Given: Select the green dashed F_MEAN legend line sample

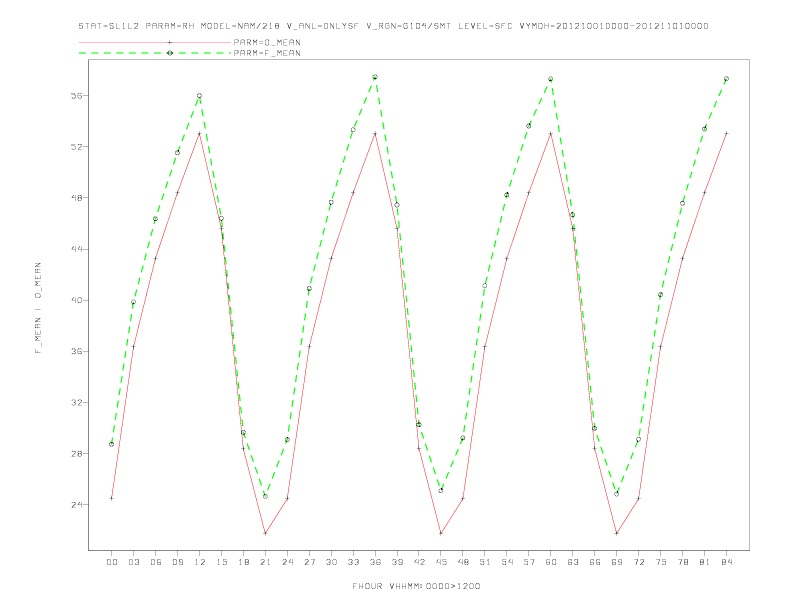Looking at the screenshot, I should pos(155,53).
